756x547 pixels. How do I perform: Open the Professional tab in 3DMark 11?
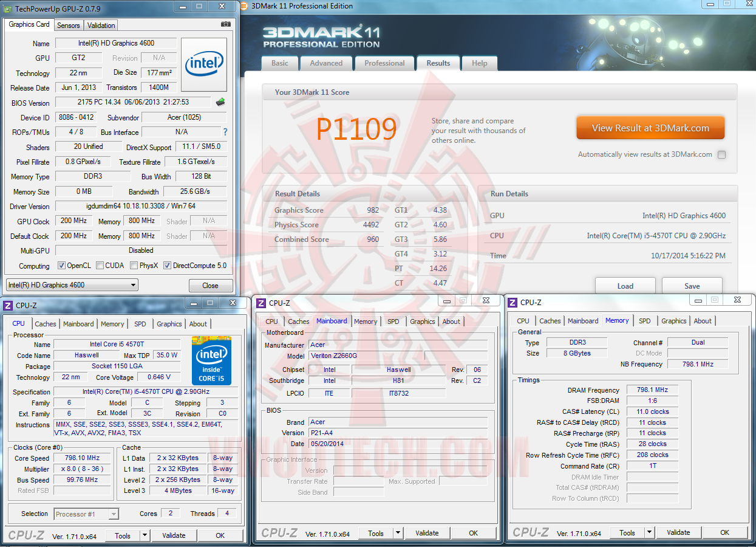(384, 63)
